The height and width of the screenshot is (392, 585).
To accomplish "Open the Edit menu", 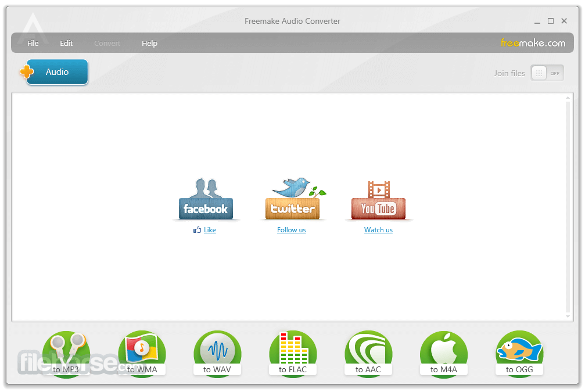I will tap(66, 44).
